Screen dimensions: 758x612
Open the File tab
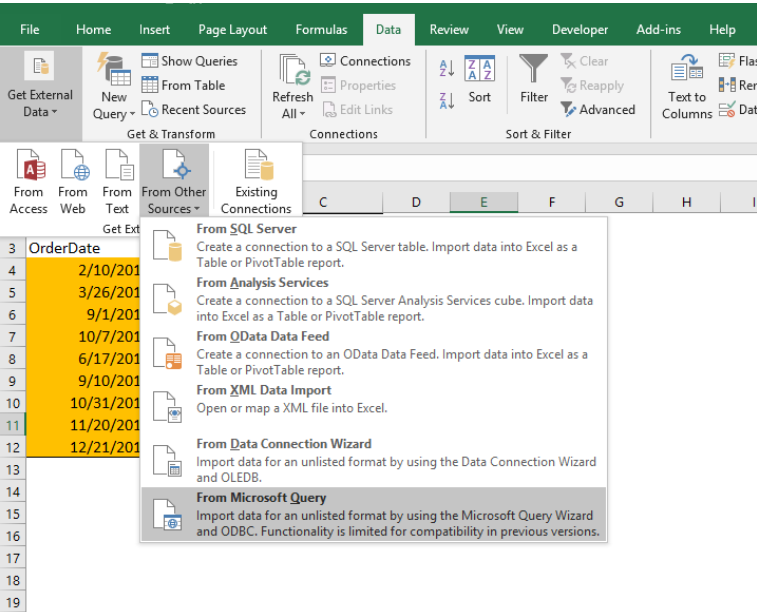tap(29, 30)
